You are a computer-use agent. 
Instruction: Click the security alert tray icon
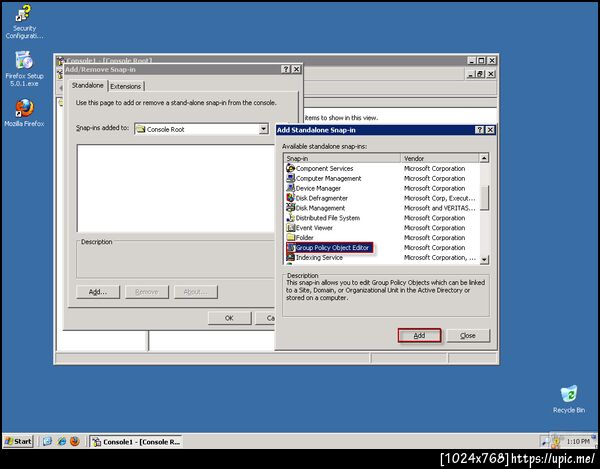click(x=556, y=442)
